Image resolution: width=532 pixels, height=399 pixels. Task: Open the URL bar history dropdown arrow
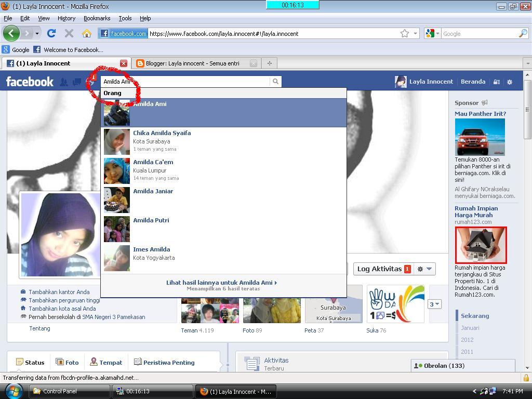point(415,33)
